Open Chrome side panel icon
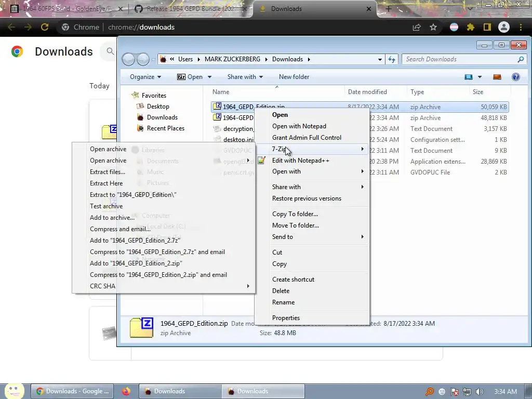The image size is (532, 399). coord(487,27)
